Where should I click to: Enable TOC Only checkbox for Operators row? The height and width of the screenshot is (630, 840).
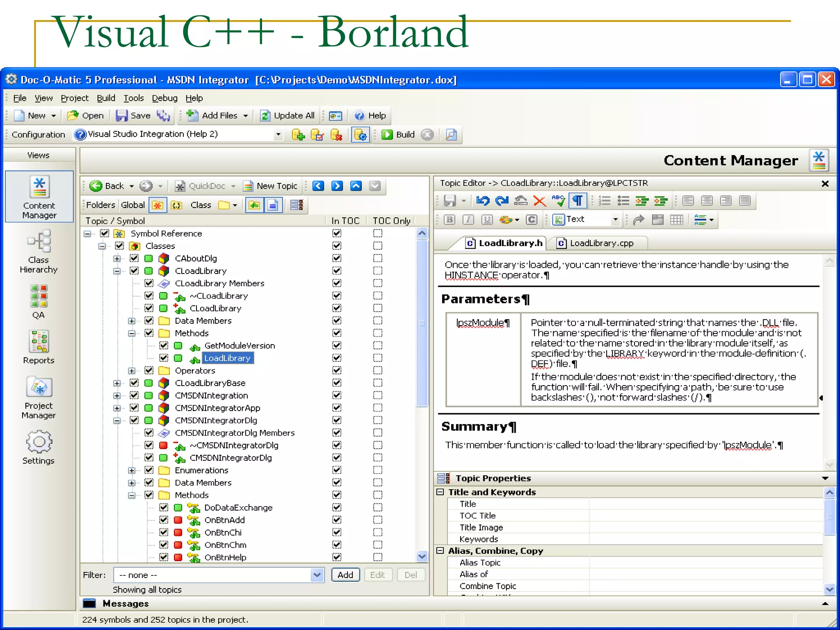378,370
